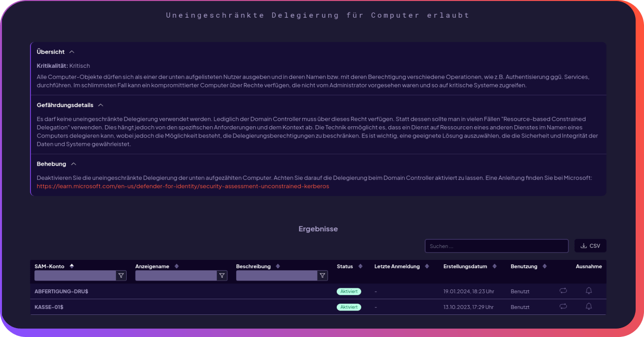Image resolution: width=644 pixels, height=337 pixels.
Task: Export results with the CSV button
Action: pyautogui.click(x=590, y=246)
